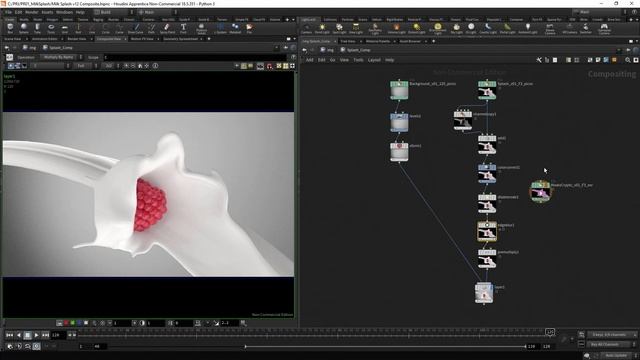Select the Box shelf tool
The image size is (640, 360).
pos(10,28)
